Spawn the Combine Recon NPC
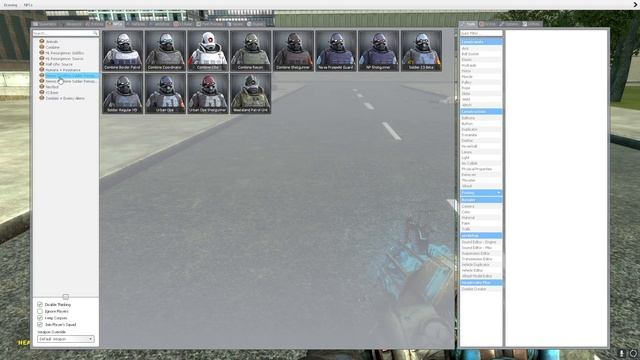Screen dimensions: 640x360 click(x=251, y=51)
